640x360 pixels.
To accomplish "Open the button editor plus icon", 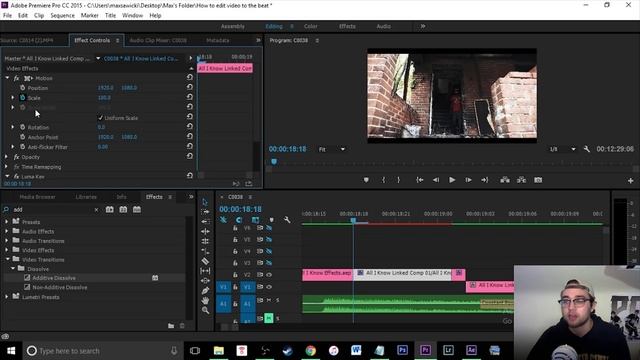I will coord(630,180).
